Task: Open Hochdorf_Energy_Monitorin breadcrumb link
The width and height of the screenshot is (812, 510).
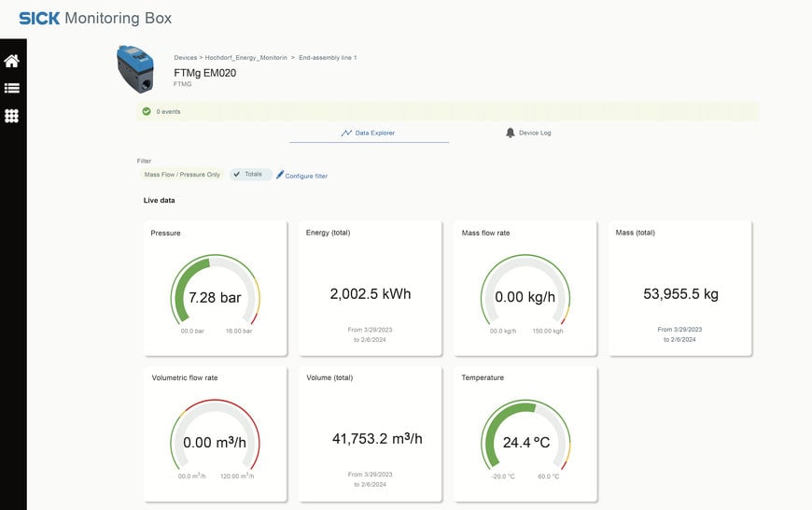Action: click(x=246, y=58)
